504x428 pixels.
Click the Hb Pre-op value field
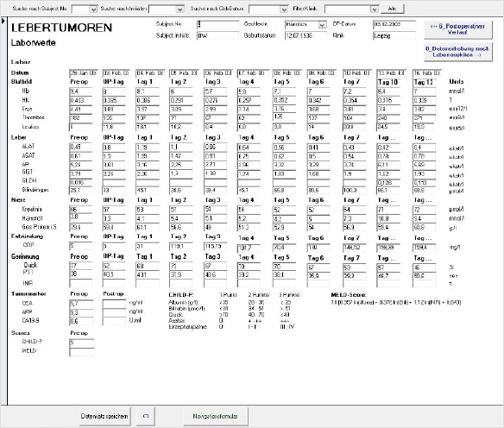click(x=80, y=91)
